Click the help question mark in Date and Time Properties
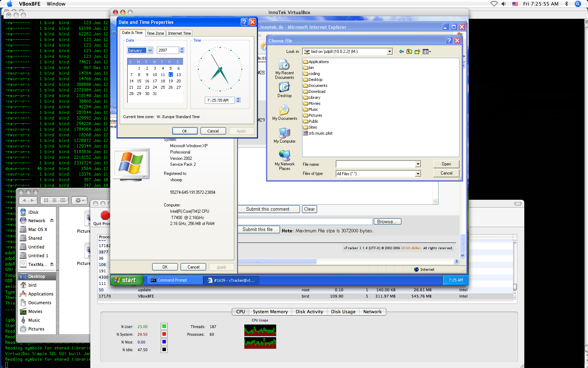The width and height of the screenshot is (588, 368). click(244, 22)
